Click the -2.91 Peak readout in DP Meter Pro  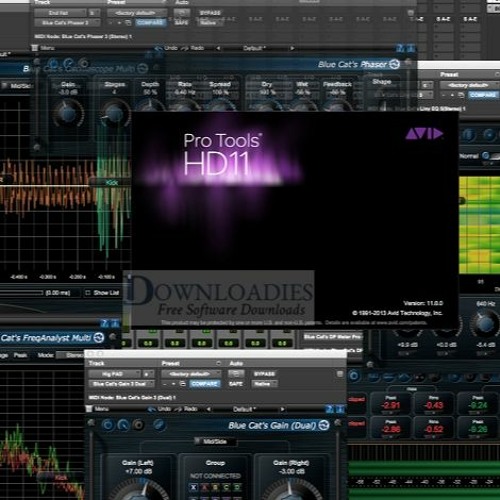tap(390, 405)
